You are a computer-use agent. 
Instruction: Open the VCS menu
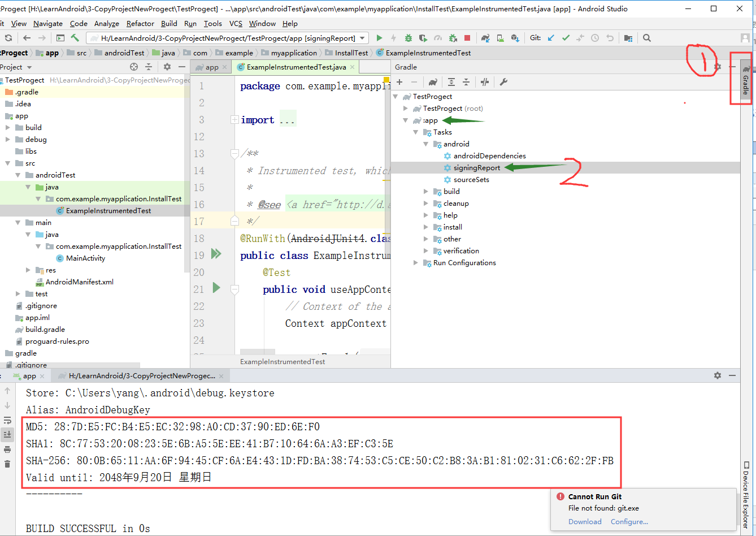click(x=236, y=23)
